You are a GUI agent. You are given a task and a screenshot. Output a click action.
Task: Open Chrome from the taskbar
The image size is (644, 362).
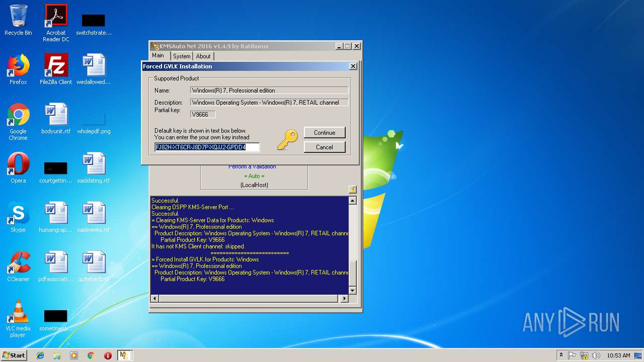[91, 355]
